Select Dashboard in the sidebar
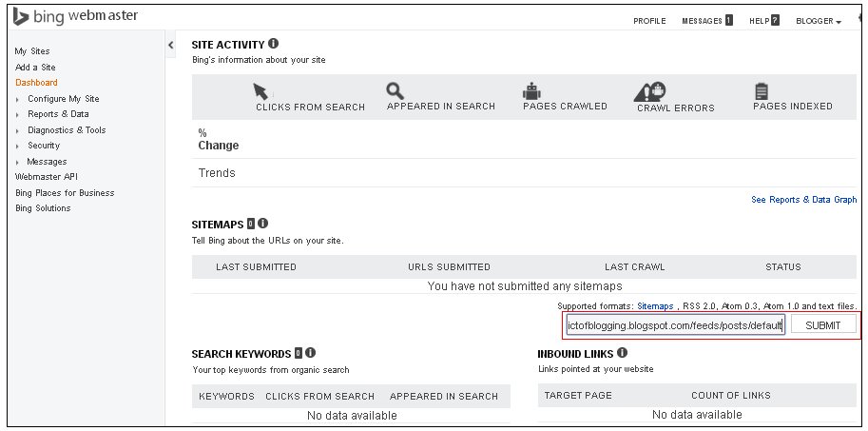This screenshot has width=868, height=431. [36, 83]
